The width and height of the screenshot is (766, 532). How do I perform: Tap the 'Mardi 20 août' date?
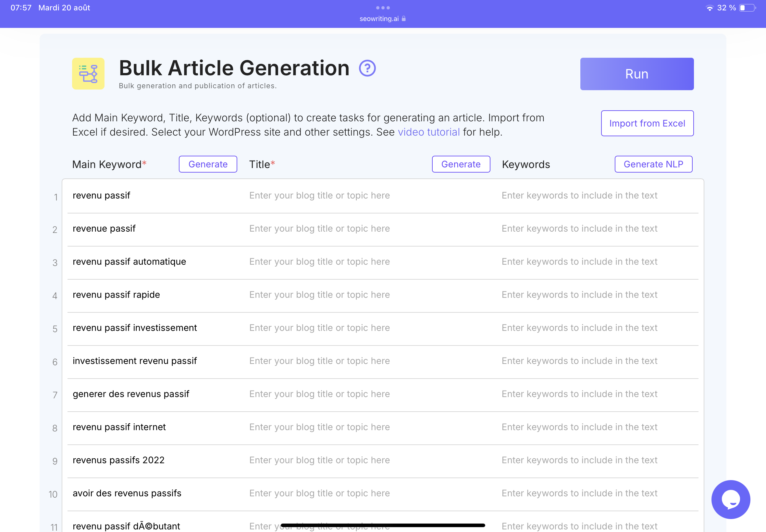coord(64,8)
